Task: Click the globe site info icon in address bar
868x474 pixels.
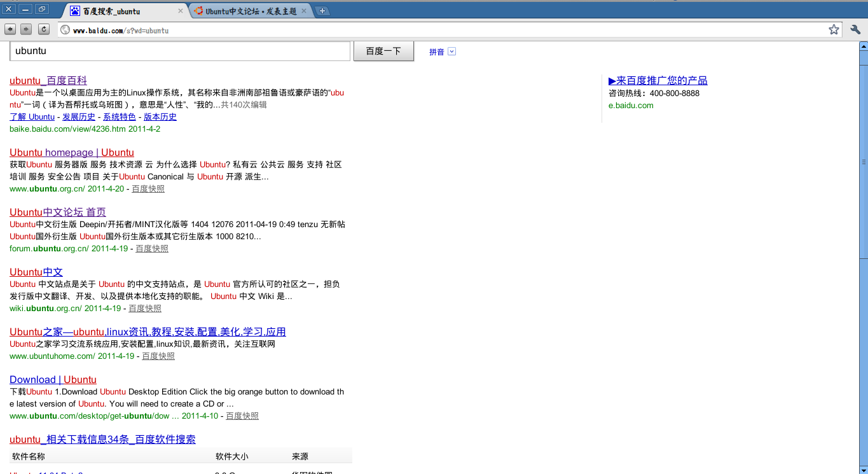Action: point(65,30)
